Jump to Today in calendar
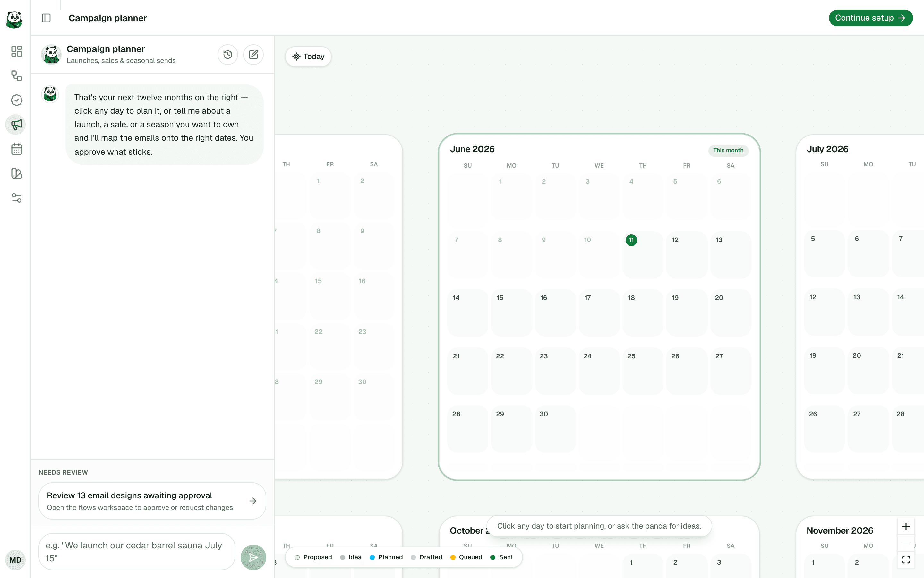924x578 pixels. tap(308, 57)
